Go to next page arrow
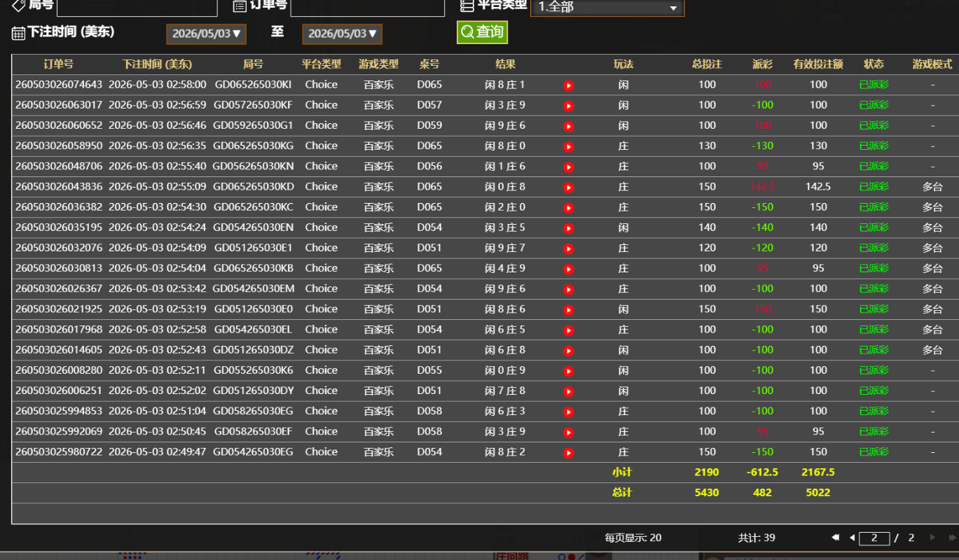Screen dimensions: 959x560 pyautogui.click(x=932, y=538)
